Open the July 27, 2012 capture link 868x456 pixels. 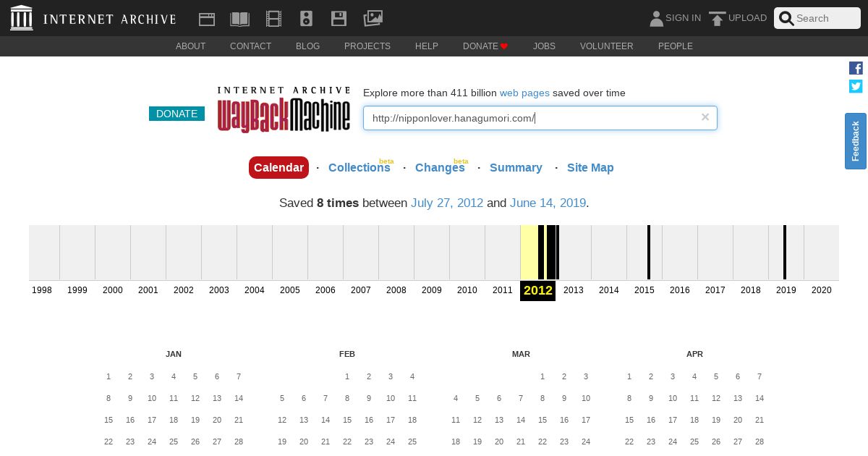point(447,203)
